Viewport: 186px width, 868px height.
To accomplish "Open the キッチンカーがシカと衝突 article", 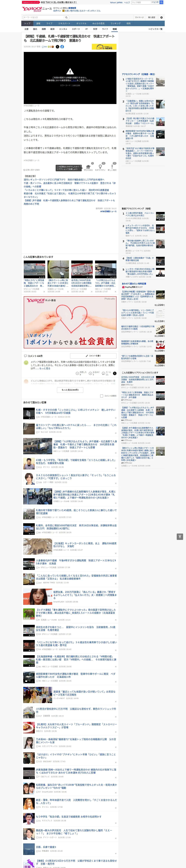I will [85, 545].
